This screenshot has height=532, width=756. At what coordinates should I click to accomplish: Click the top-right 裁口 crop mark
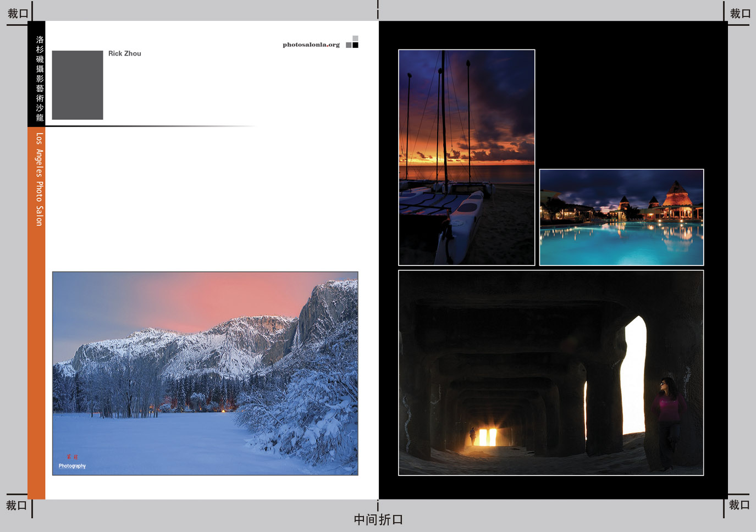tap(740, 14)
